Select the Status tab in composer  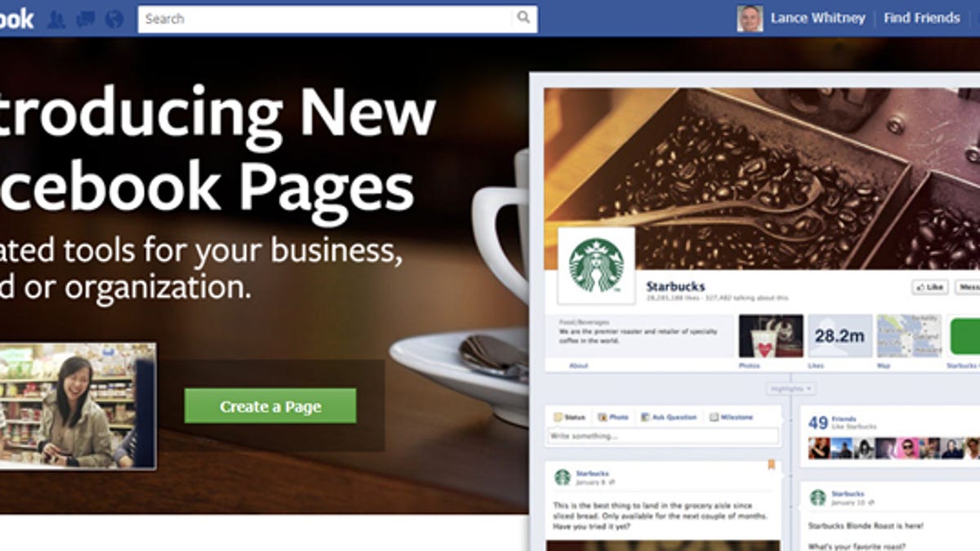click(x=570, y=417)
